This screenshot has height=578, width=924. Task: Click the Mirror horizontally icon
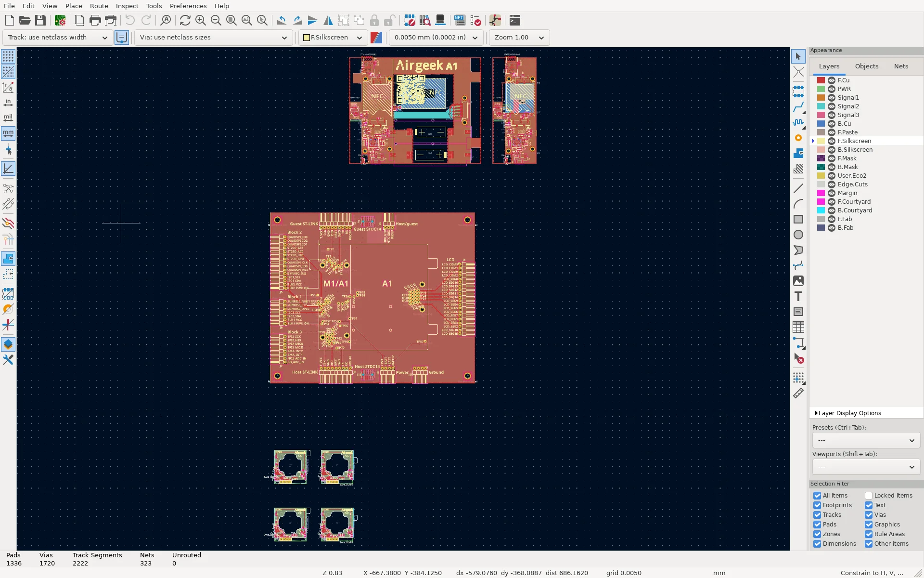pos(328,20)
